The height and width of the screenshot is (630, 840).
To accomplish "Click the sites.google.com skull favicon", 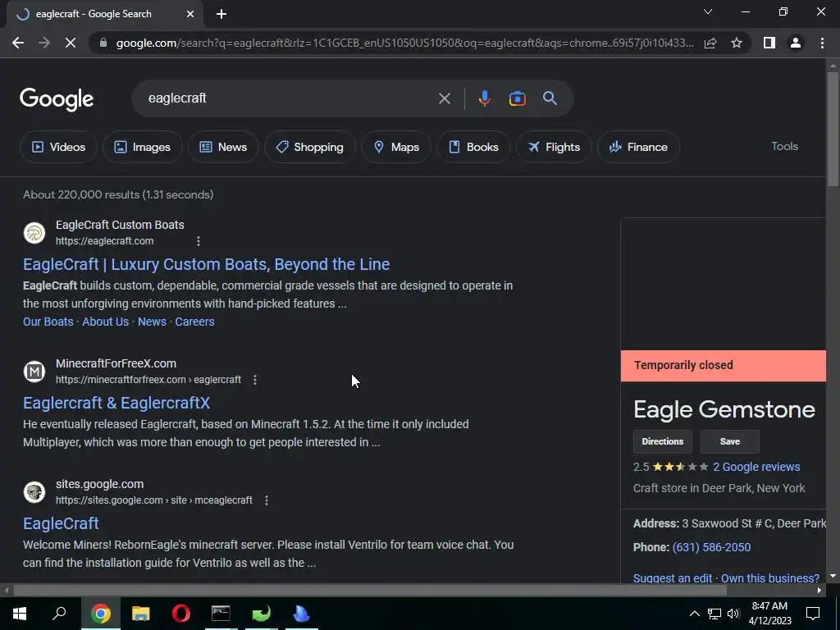I will click(34, 492).
